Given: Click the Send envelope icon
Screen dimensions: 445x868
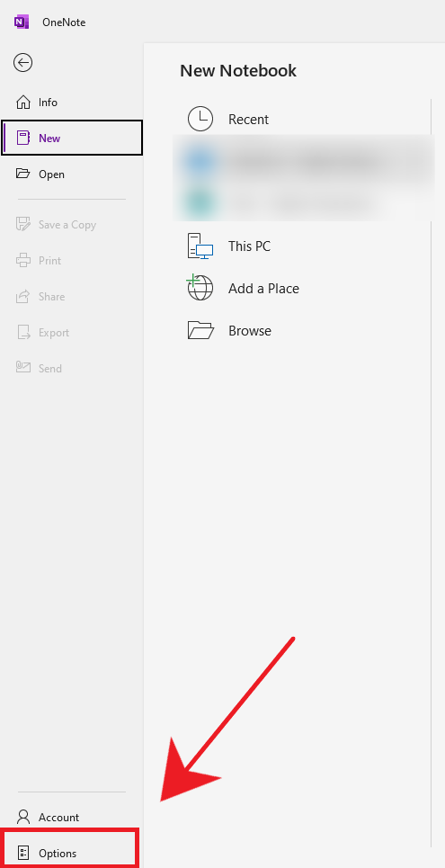Looking at the screenshot, I should [x=23, y=367].
